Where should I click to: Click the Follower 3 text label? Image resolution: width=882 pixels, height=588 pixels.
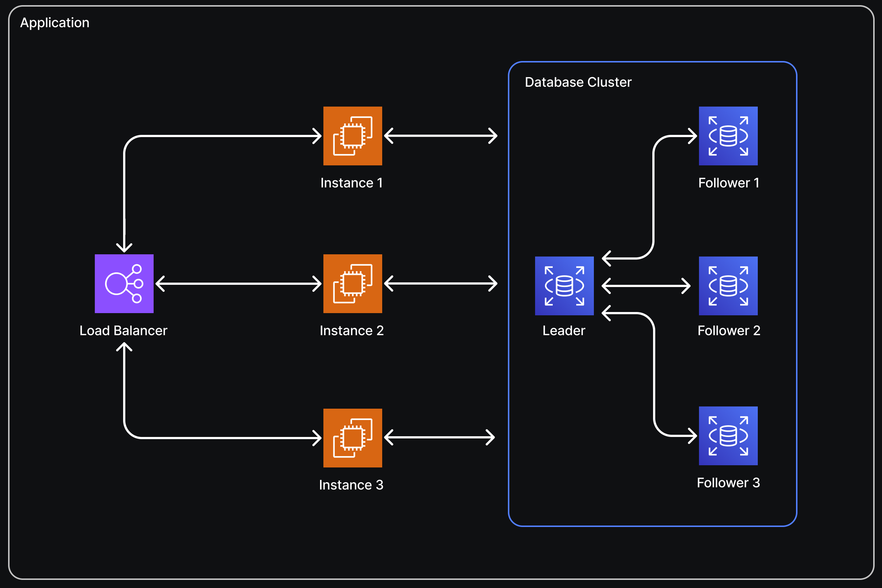(x=728, y=483)
